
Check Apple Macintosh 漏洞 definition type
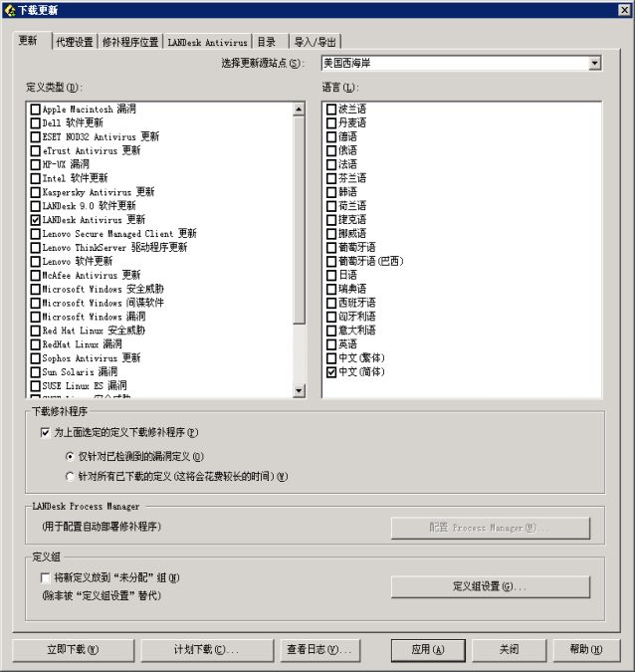click(36, 110)
